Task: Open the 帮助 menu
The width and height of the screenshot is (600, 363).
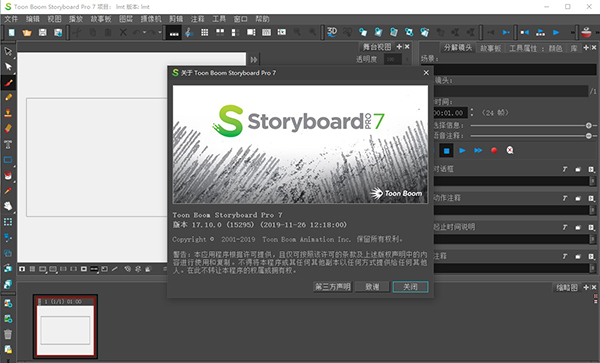Action: (x=262, y=19)
